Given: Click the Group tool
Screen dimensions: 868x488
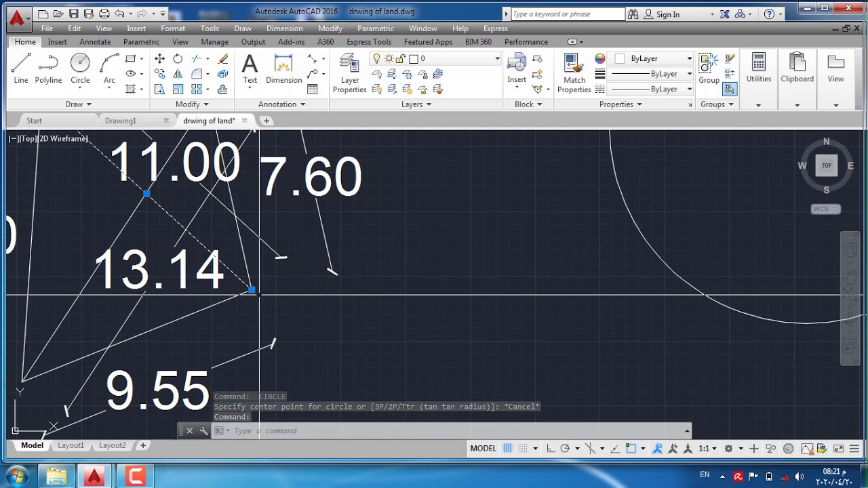Looking at the screenshot, I should pyautogui.click(x=709, y=70).
